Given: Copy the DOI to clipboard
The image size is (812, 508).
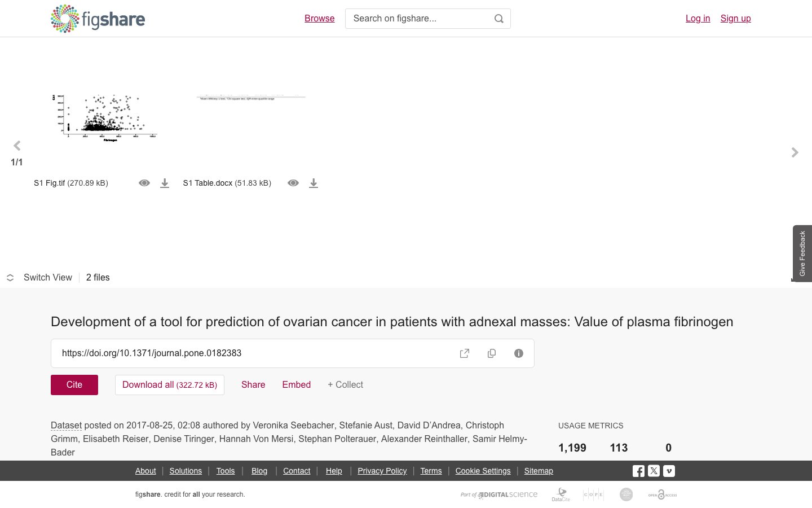Looking at the screenshot, I should pos(492,353).
